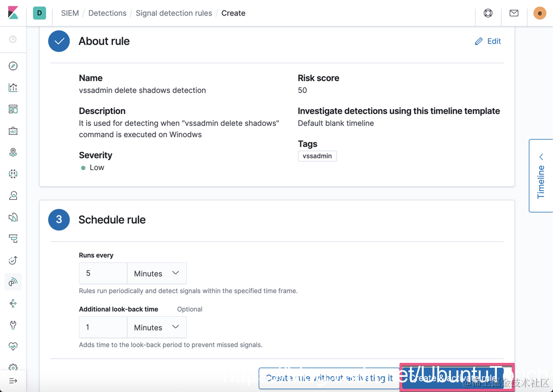Screen dimensions: 553x392
Task: Open the Runs every Minutes dropdown
Action: click(157, 273)
